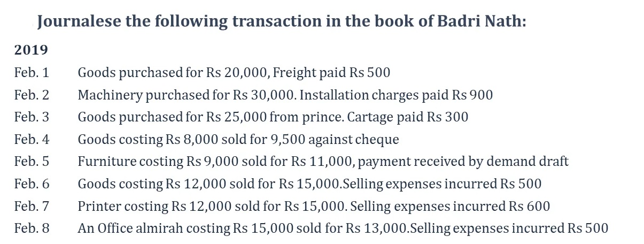Screen dimensions: 644x244
Task: Click the "Feb. 2" date label
Action: 32,95
